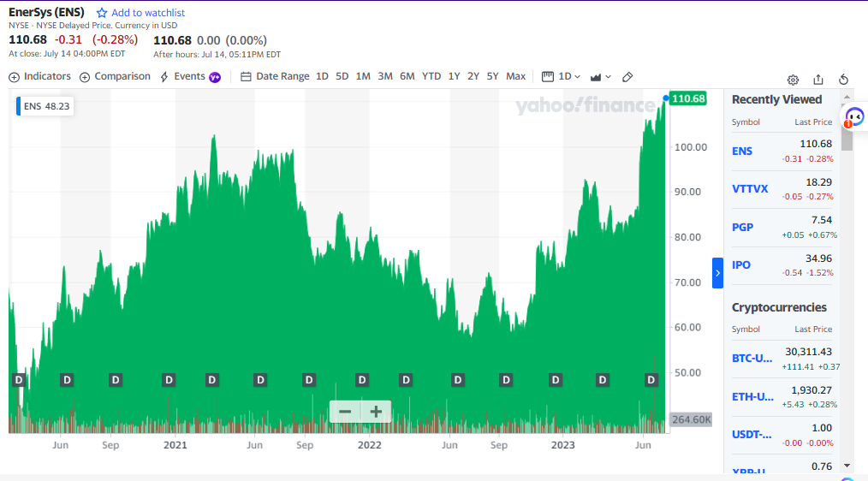Screen dimensions: 868x481
Task: Click the dividend marker near Sep 2020
Action: point(116,380)
